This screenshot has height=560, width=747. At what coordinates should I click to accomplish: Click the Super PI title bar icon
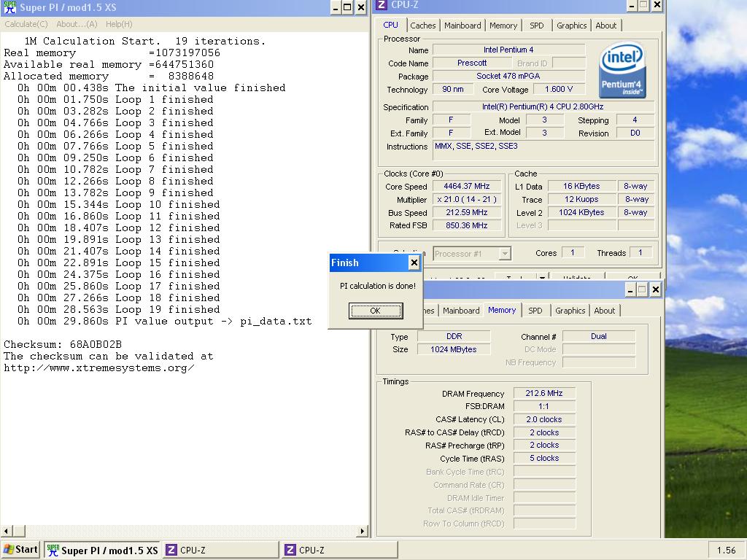pyautogui.click(x=9, y=7)
